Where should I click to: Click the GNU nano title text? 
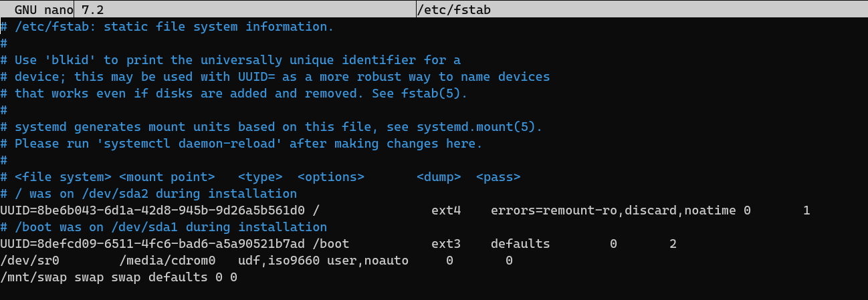click(x=44, y=9)
